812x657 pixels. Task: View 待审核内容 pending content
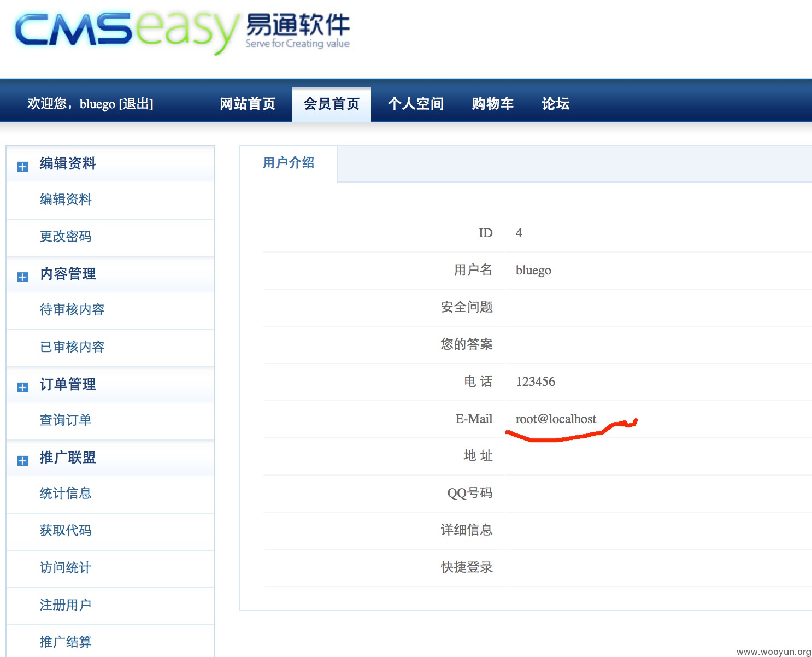72,310
